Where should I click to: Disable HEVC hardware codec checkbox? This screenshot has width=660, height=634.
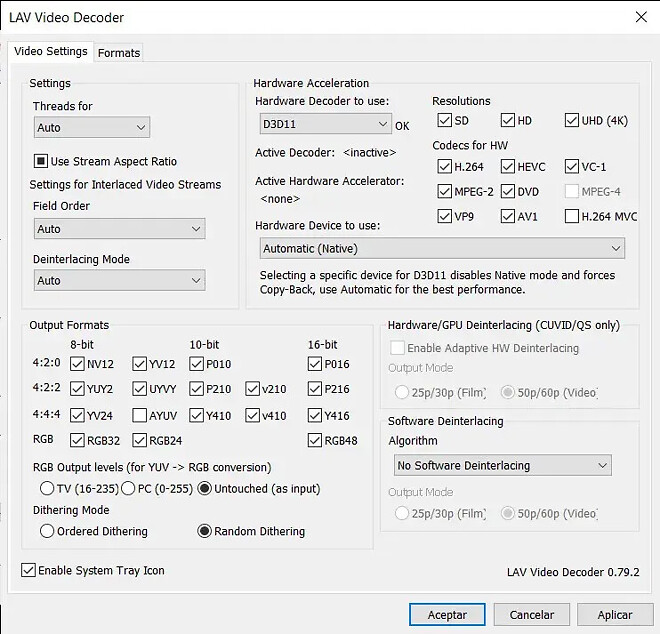[508, 166]
